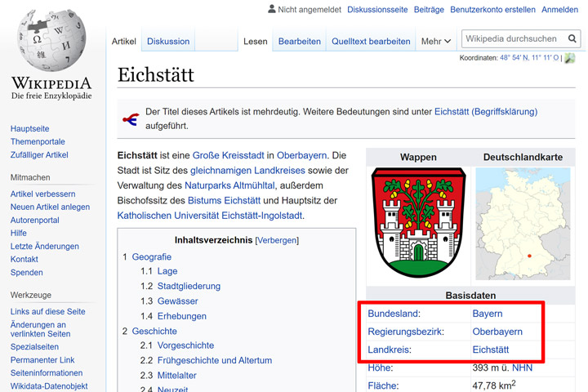Image resolution: width=588 pixels, height=392 pixels.
Task: Click the disambiguation arrow icon
Action: click(x=130, y=119)
